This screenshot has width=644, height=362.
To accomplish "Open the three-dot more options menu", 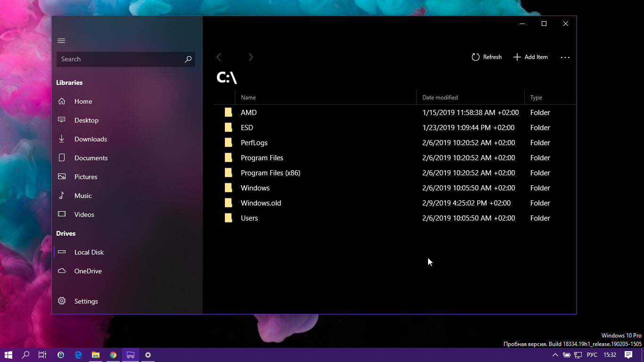I will [x=565, y=58].
